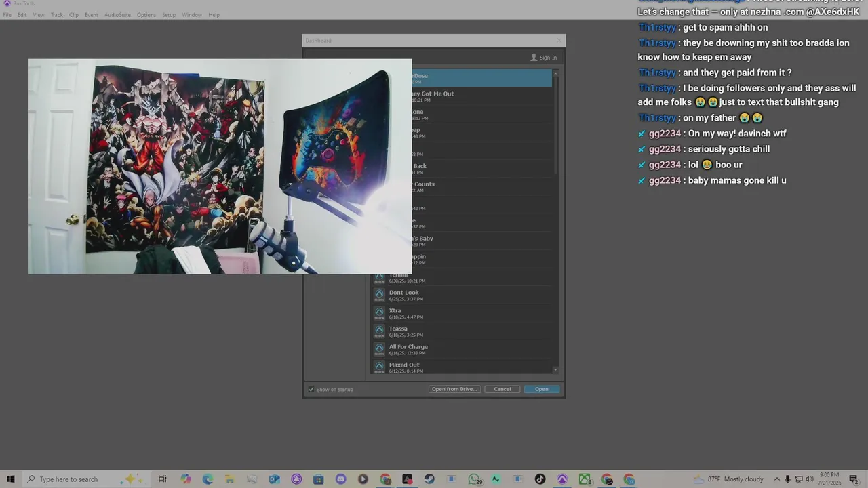Select the 'Dont Look' session name
868x488 pixels.
403,293
